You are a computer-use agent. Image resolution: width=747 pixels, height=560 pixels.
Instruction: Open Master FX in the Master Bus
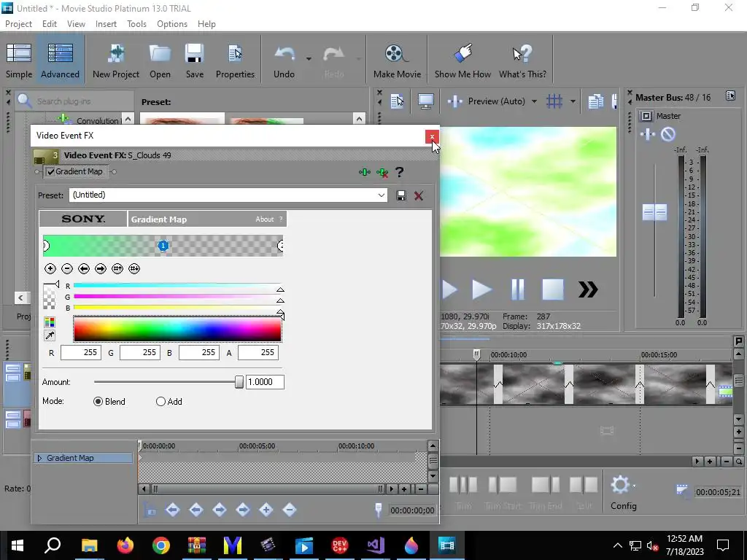pos(648,134)
